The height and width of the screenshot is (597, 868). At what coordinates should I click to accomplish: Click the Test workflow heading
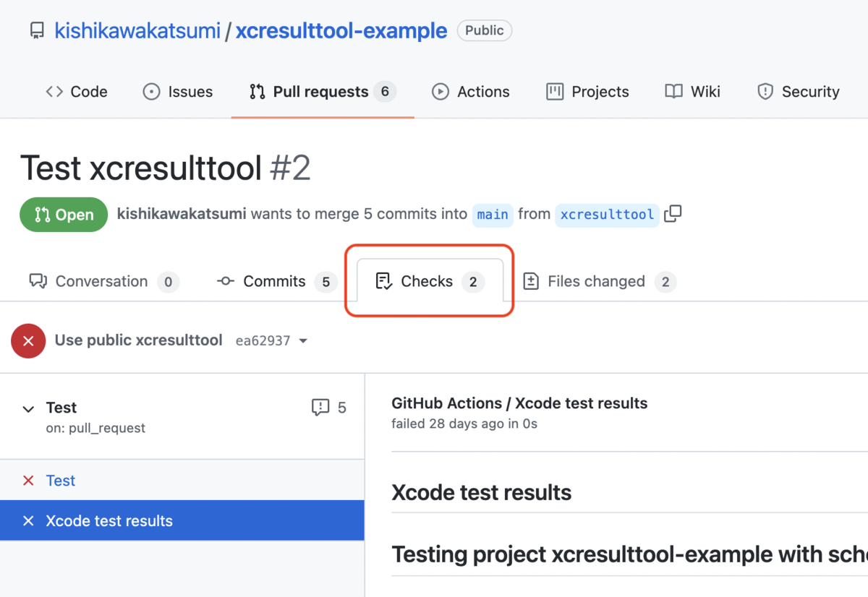point(61,408)
